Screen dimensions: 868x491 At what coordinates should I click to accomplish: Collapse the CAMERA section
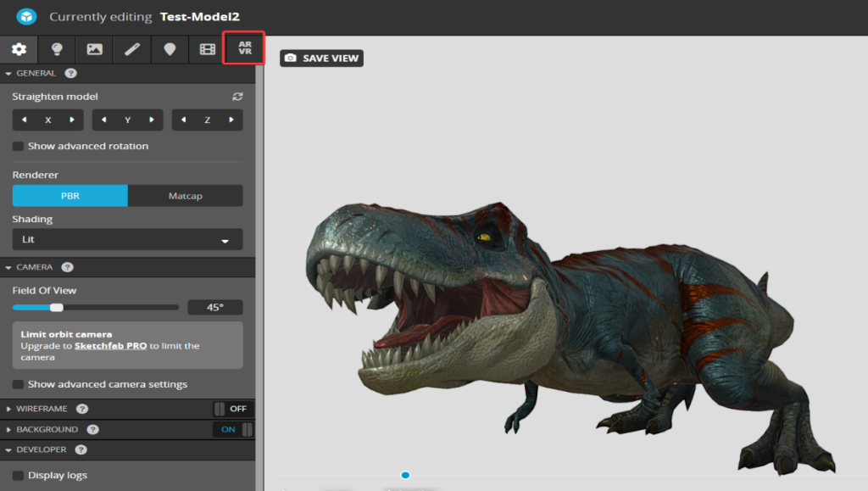[8, 267]
